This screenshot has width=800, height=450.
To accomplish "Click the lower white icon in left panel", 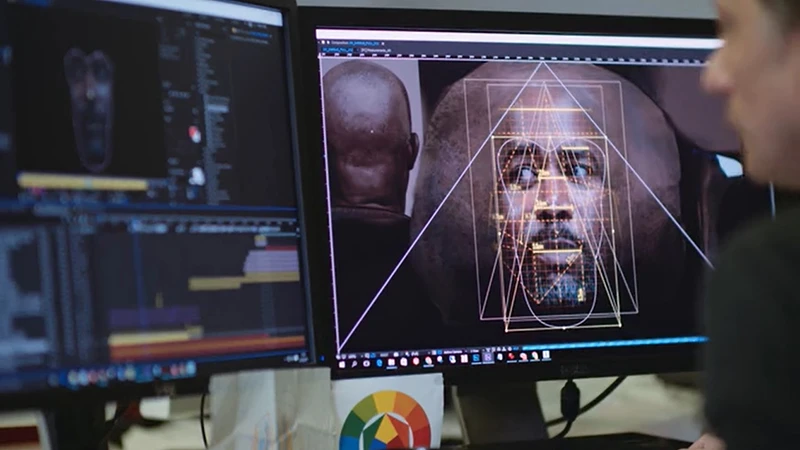I will (x=197, y=176).
